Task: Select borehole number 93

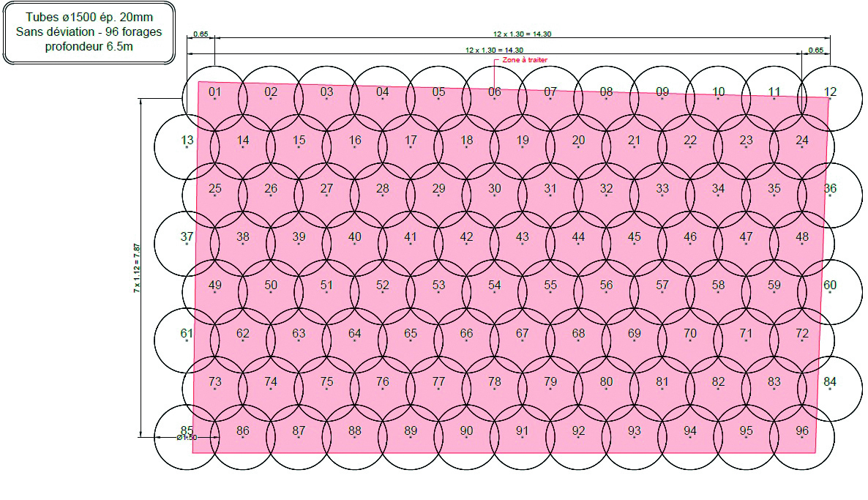Action: tap(635, 430)
